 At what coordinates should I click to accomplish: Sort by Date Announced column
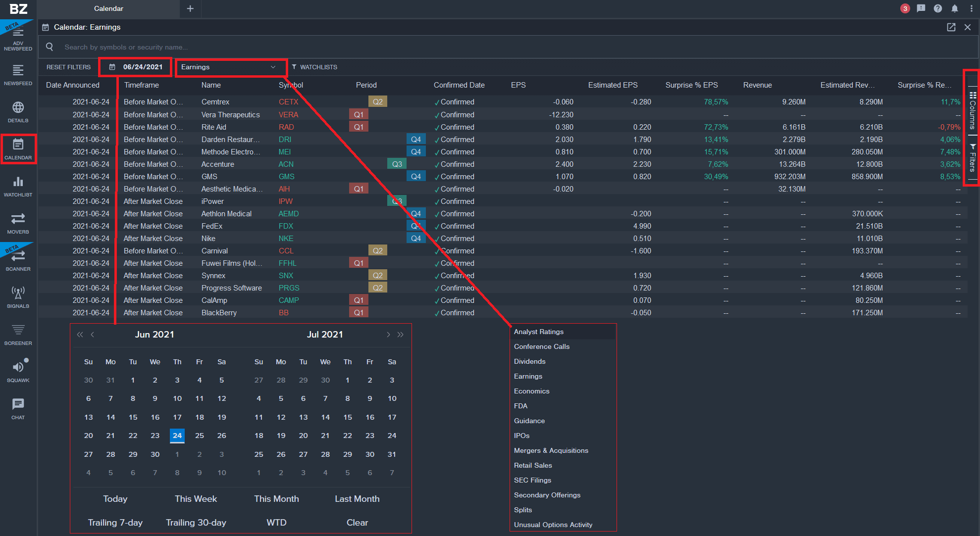(73, 85)
